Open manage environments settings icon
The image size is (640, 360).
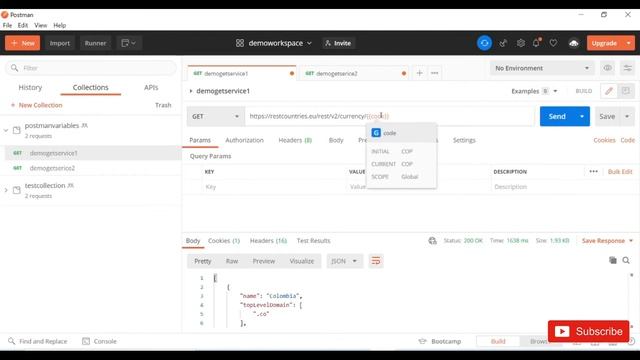tap(627, 68)
